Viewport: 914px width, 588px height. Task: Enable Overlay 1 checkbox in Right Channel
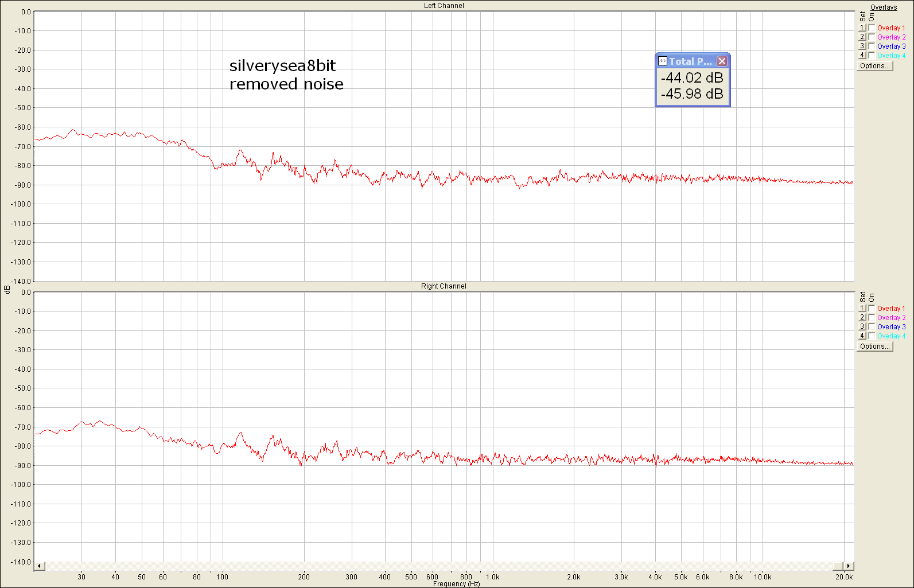pos(872,308)
